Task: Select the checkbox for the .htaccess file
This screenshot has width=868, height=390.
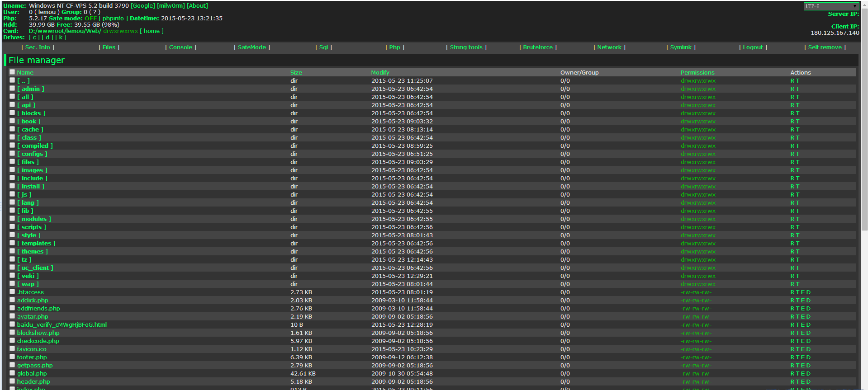Action: pos(12,292)
